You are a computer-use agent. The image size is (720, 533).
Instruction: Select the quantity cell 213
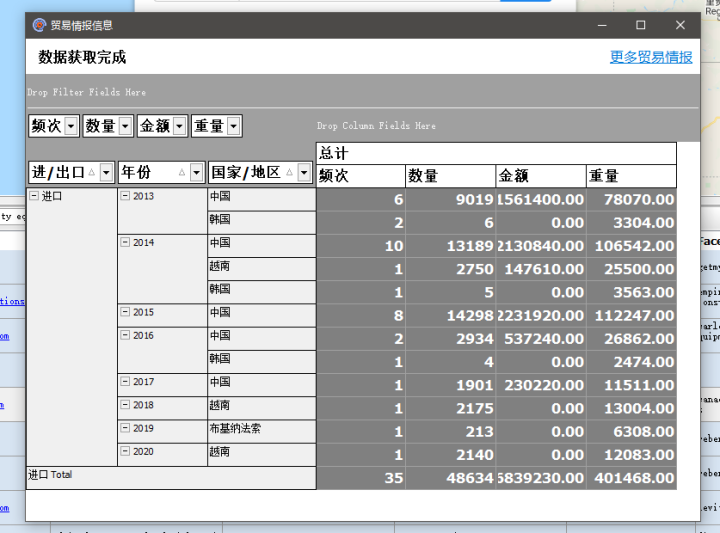coord(450,432)
